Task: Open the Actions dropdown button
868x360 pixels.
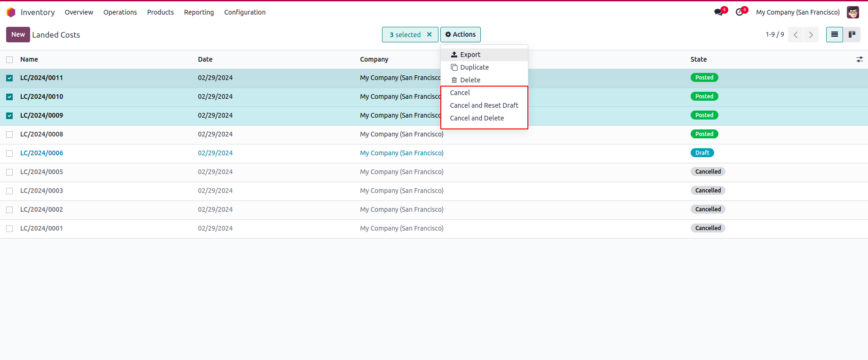Action: 461,34
